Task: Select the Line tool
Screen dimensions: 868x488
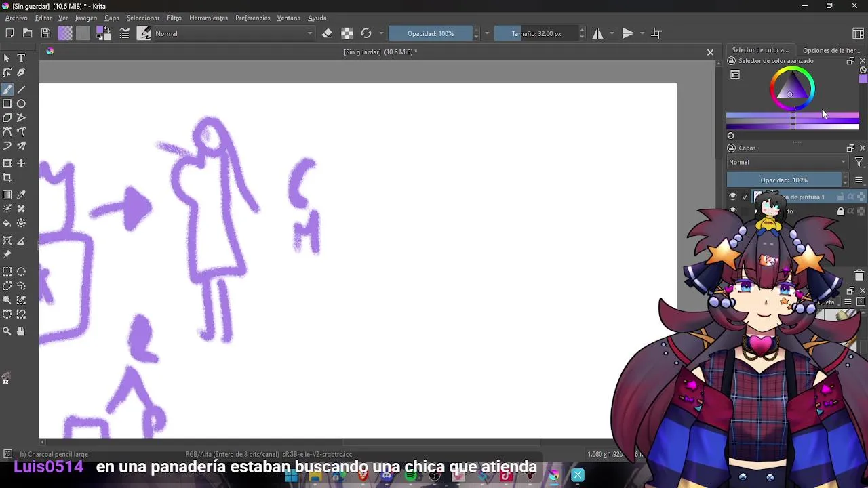Action: coord(21,89)
